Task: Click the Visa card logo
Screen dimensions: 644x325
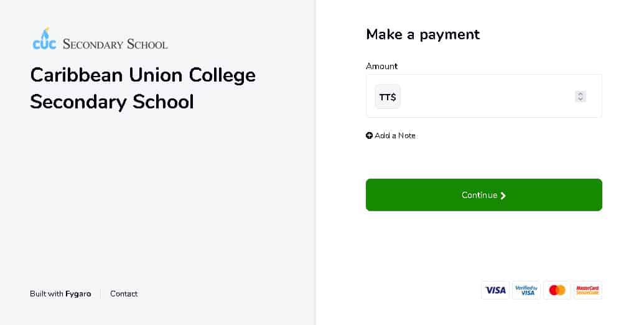Action: [x=495, y=290]
